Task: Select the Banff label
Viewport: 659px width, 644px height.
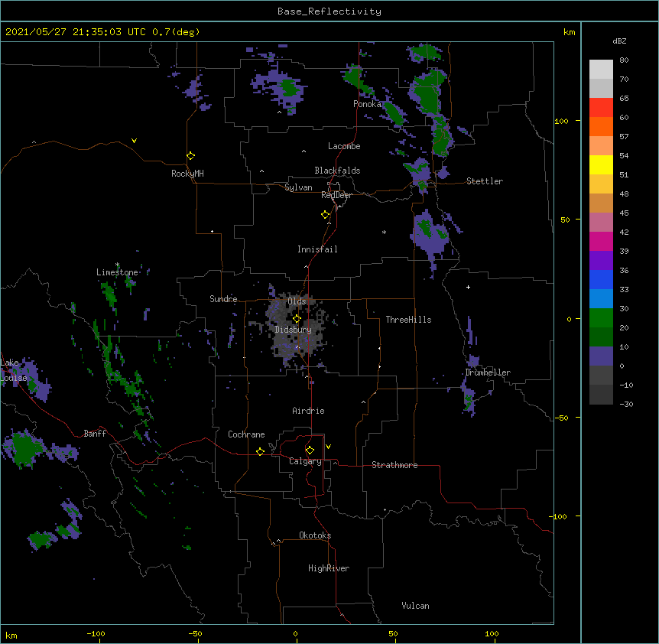Action: (x=95, y=434)
